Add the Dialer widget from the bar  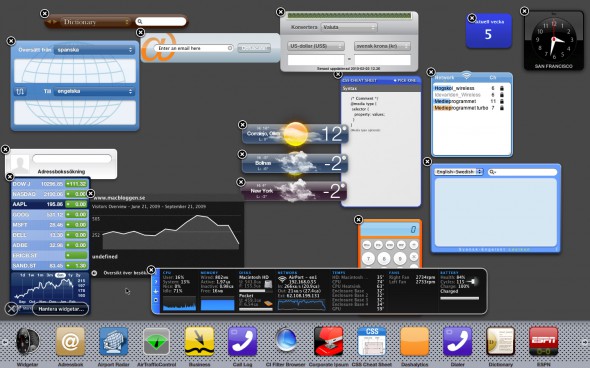pyautogui.click(x=457, y=342)
